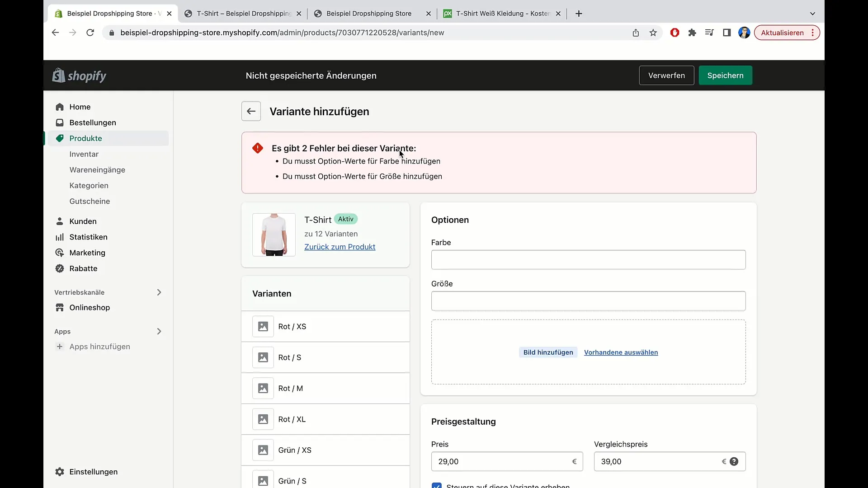Click the Rabatte discount badge icon

pos(60,268)
